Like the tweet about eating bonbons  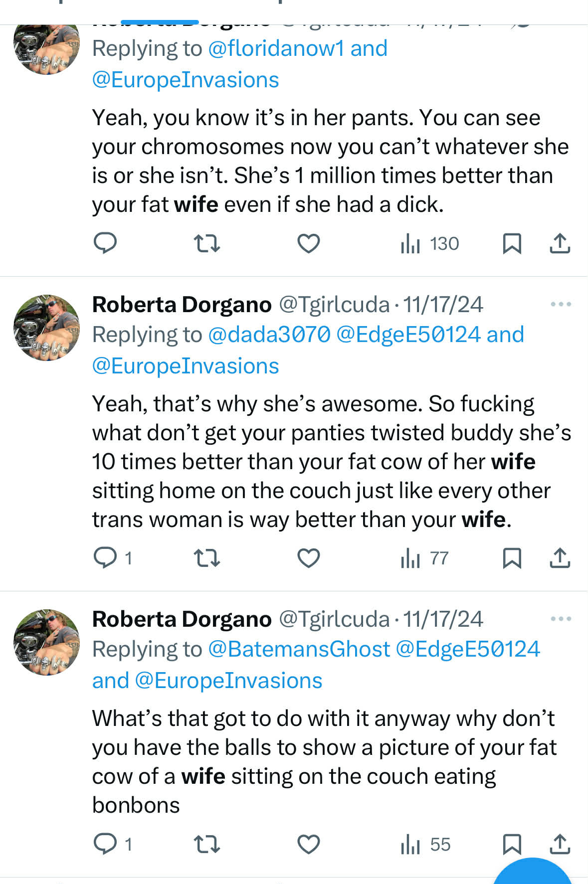point(308,844)
